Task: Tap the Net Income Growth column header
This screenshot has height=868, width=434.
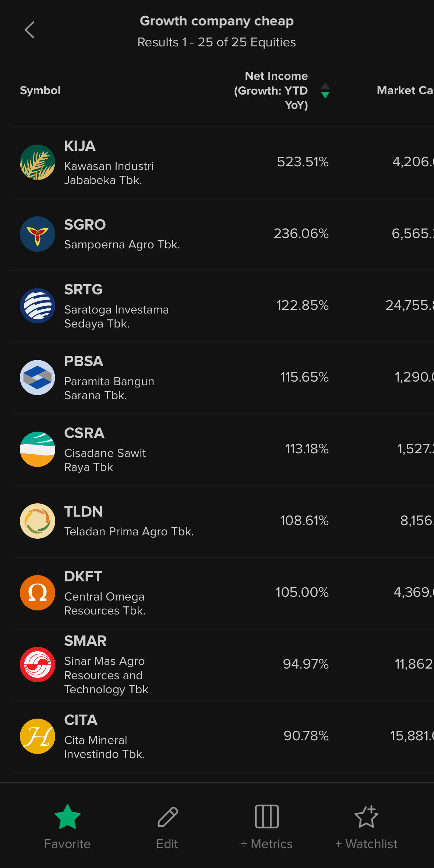Action: (x=271, y=91)
